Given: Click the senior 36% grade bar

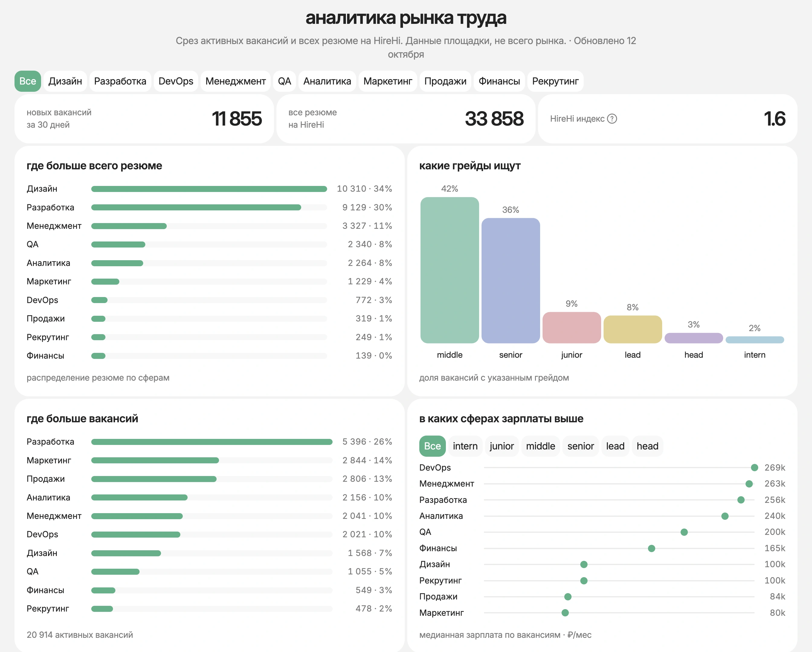Looking at the screenshot, I should (511, 280).
